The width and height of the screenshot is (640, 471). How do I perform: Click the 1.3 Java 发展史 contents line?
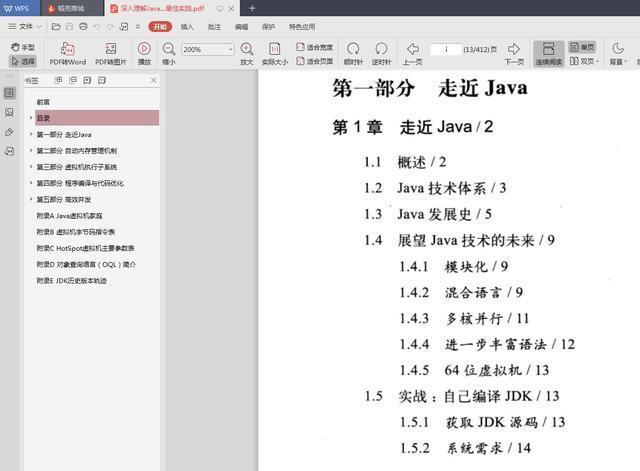pos(428,214)
